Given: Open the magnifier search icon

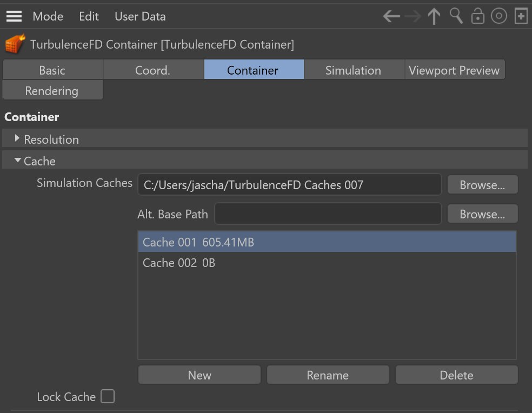Looking at the screenshot, I should (456, 16).
